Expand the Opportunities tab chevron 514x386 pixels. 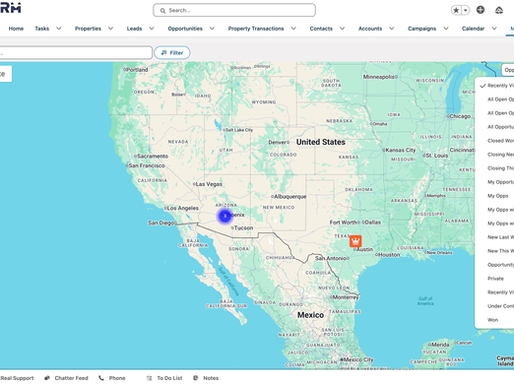[x=212, y=29]
